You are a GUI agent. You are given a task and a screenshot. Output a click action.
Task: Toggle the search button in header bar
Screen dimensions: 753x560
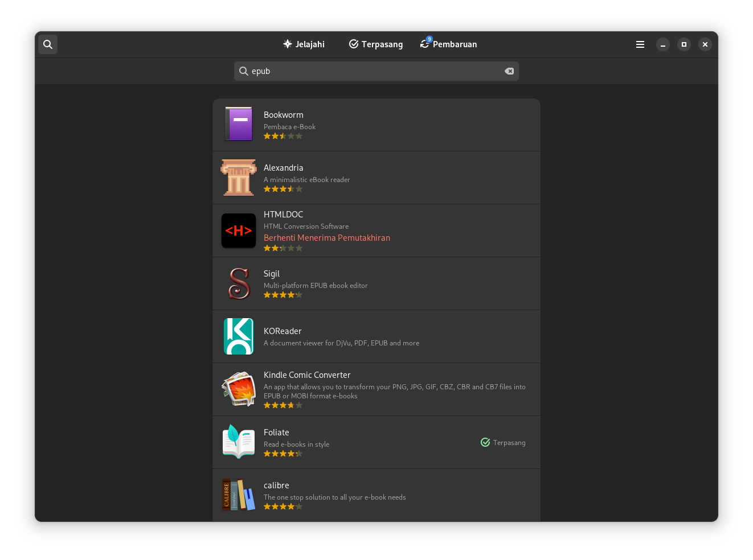(48, 44)
